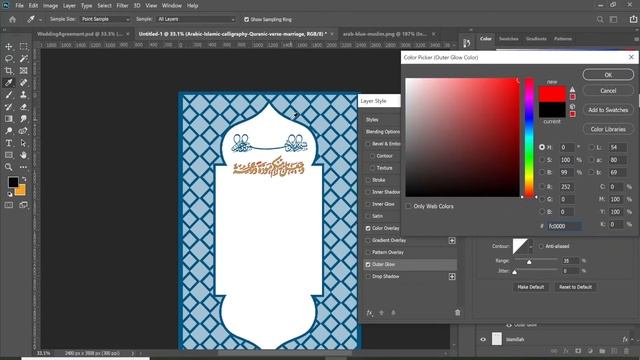Screen dimensions: 640x360
Task: Click the Make Default button
Action: [x=531, y=287]
